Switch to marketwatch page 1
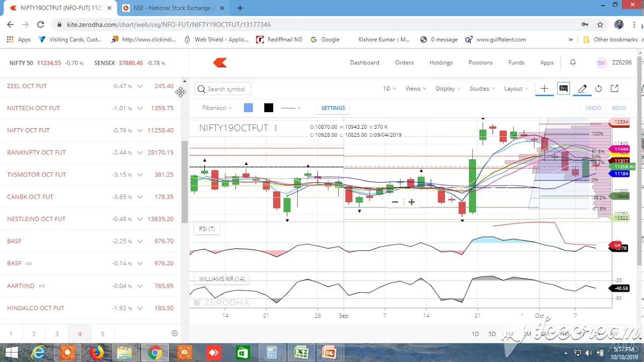This screenshot has height=362, width=644. coord(11,334)
